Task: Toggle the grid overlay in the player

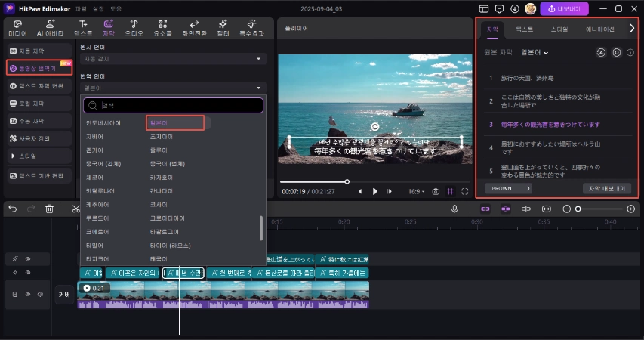Action: pyautogui.click(x=451, y=191)
